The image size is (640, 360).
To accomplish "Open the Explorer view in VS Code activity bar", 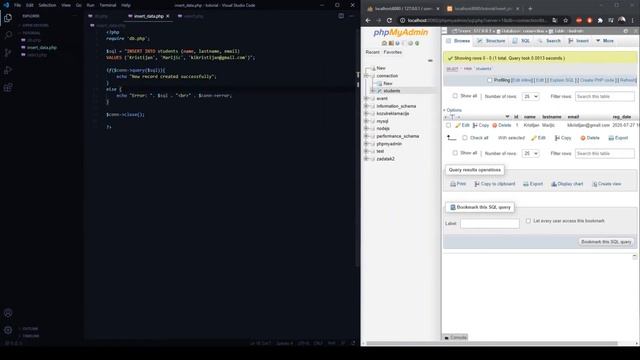I will coord(8,18).
